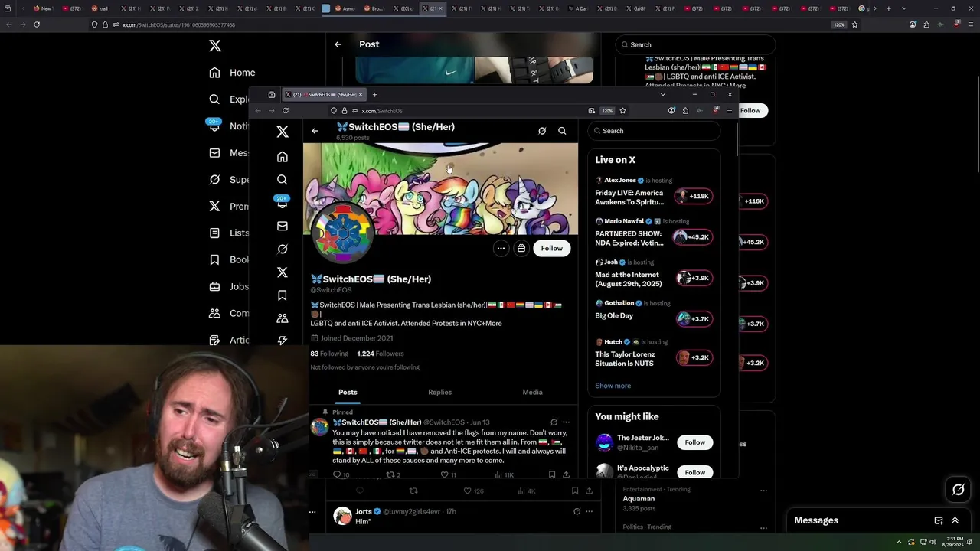The image size is (980, 551).
Task: Like the pinned post with 11 likes
Action: (448, 474)
